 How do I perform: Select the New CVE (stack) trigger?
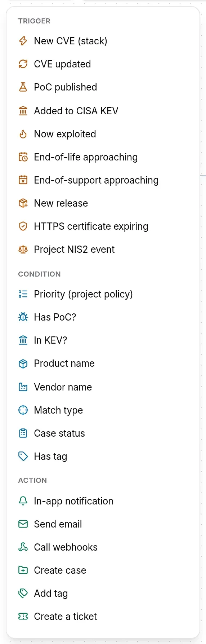[103, 41]
